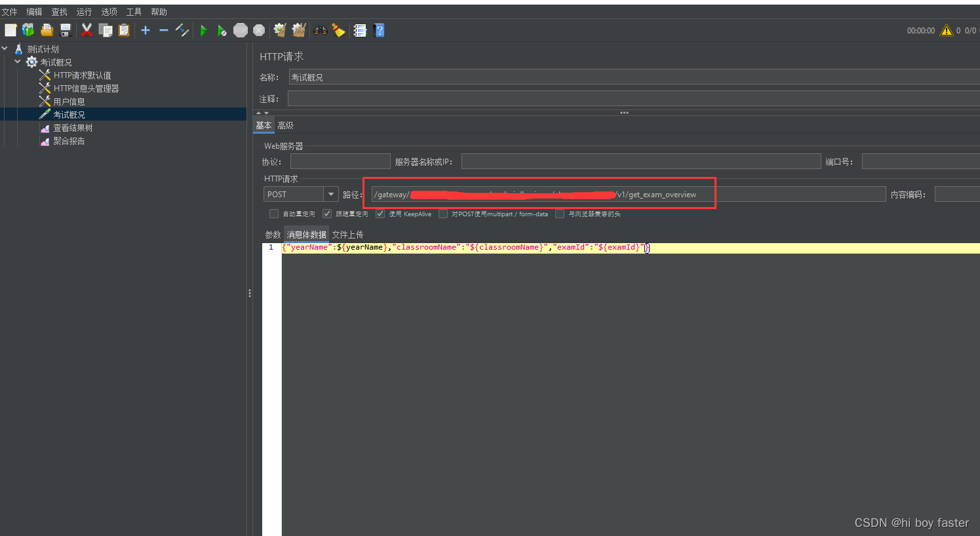Open the 编辑 menu
The height and width of the screenshot is (536, 980).
(34, 12)
